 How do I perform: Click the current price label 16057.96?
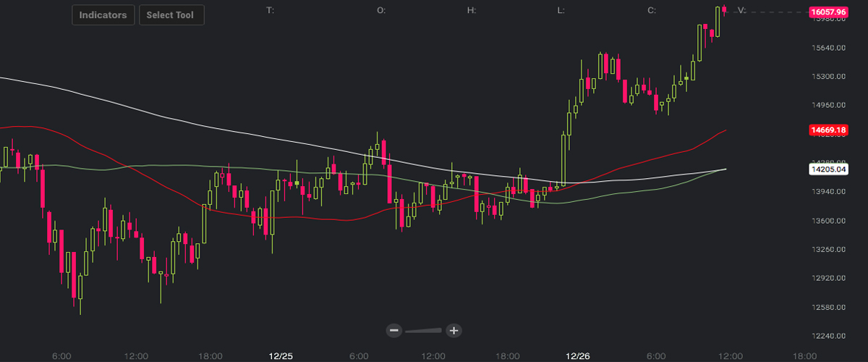click(827, 12)
